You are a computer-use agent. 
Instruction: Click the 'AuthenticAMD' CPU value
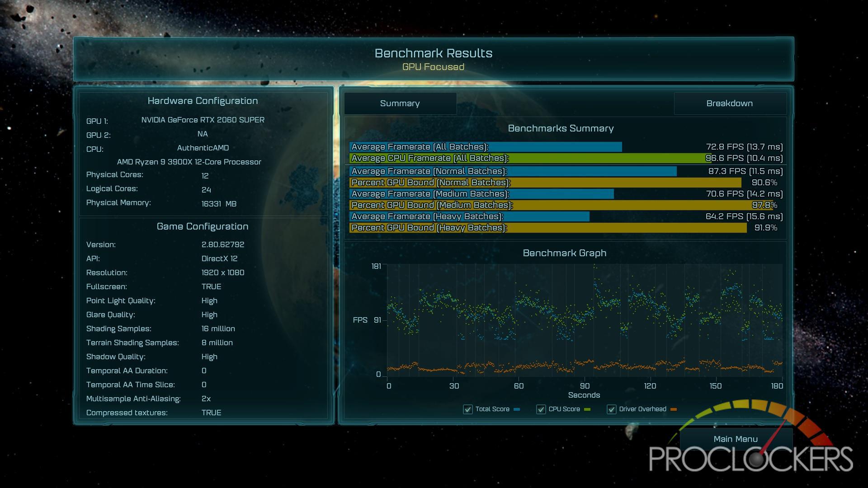click(203, 148)
